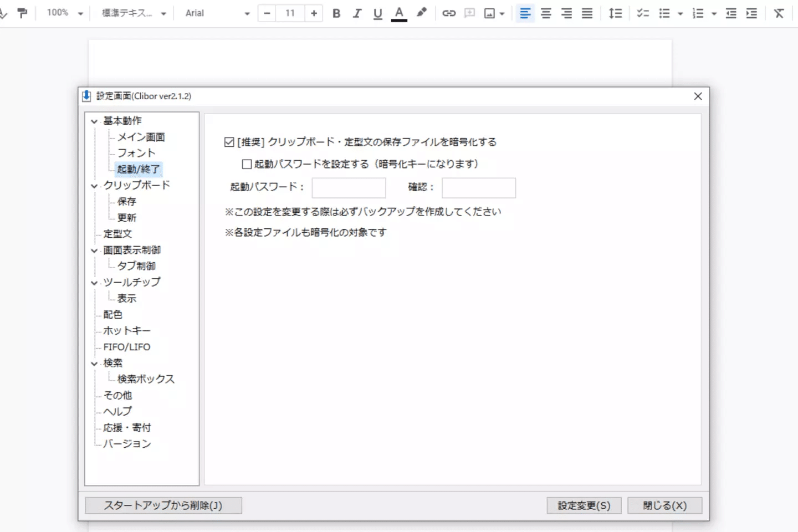Image resolution: width=798 pixels, height=532 pixels.
Task: Click the paint format roller icon
Action: [22, 13]
